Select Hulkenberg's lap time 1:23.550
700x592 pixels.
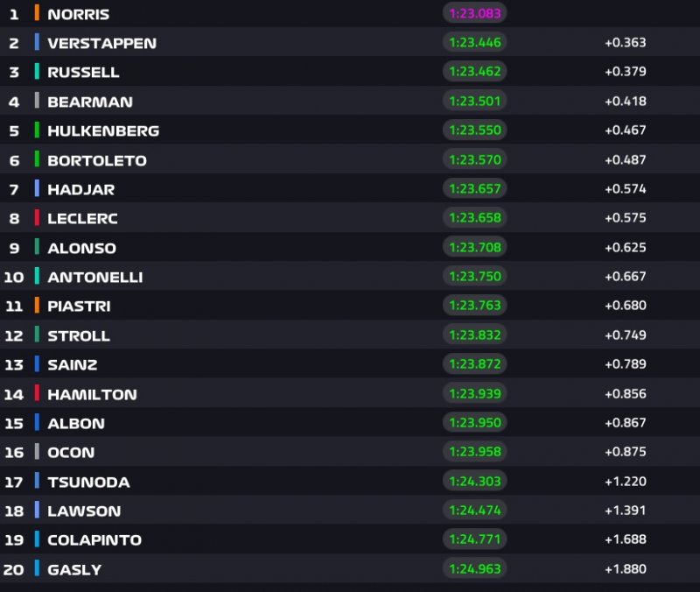tap(475, 130)
